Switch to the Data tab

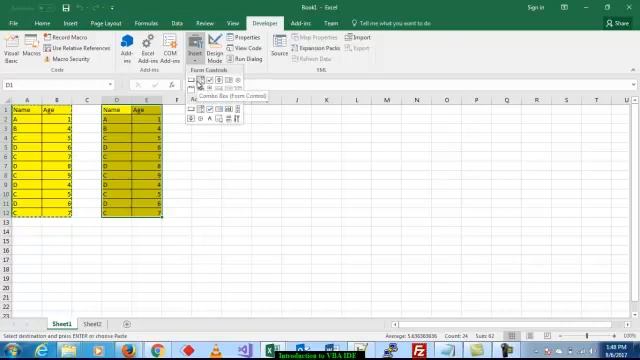click(x=177, y=23)
